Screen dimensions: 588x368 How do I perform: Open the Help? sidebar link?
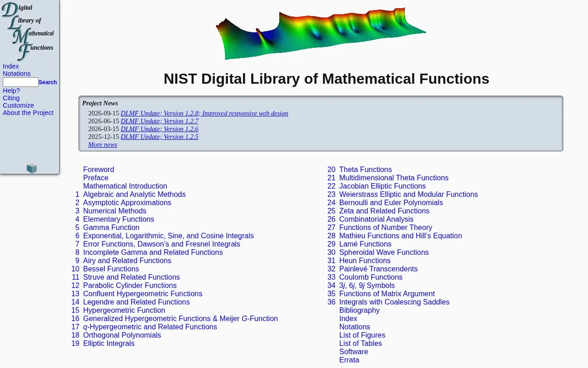coord(11,91)
